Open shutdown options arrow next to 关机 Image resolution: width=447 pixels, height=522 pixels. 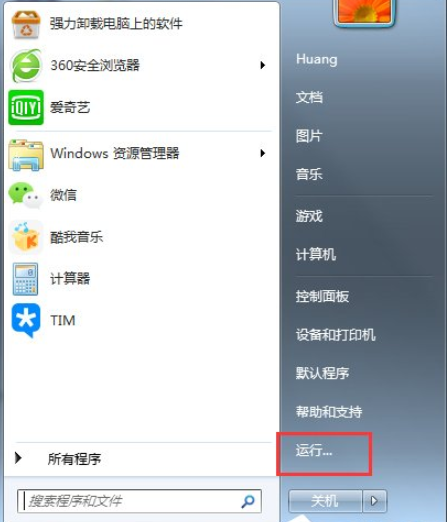pos(374,501)
